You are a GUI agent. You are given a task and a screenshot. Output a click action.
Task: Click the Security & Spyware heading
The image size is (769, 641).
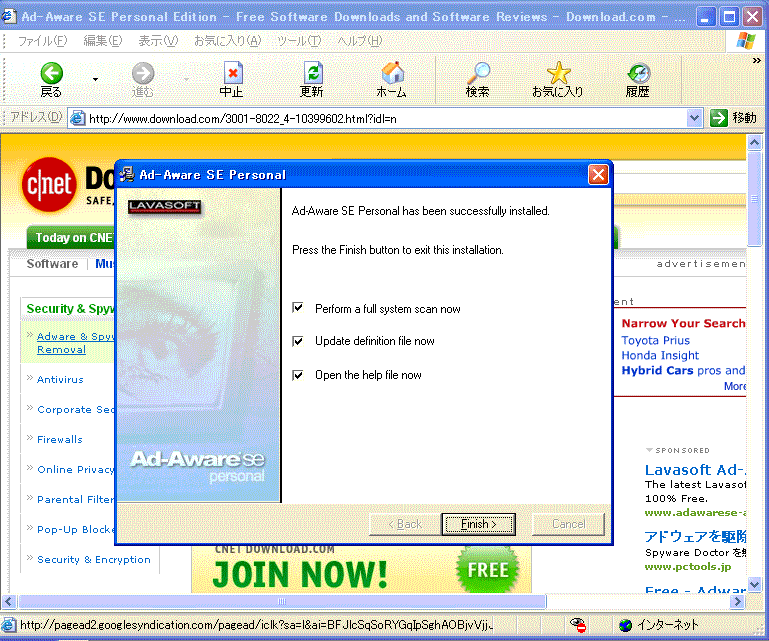(x=70, y=308)
